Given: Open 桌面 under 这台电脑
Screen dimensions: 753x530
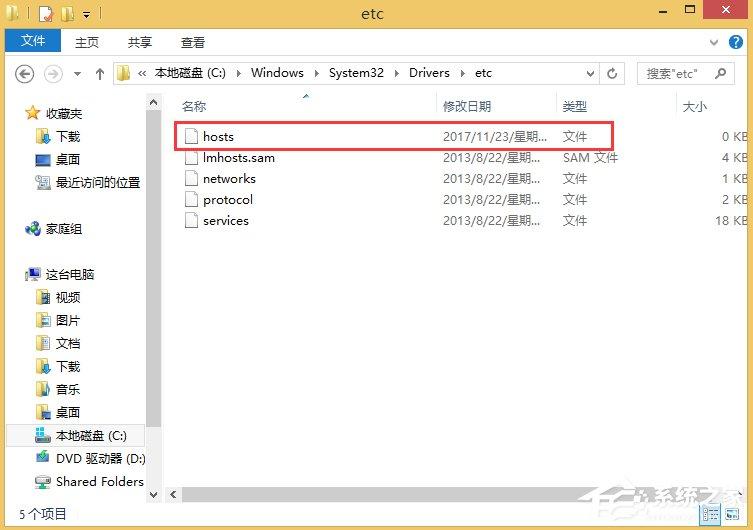Looking at the screenshot, I should pyautogui.click(x=67, y=412).
